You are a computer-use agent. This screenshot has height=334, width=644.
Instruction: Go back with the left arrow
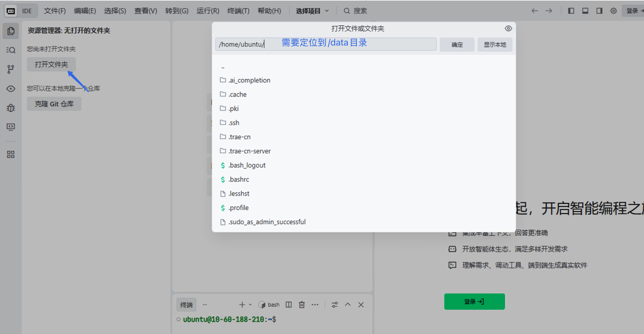pos(535,11)
